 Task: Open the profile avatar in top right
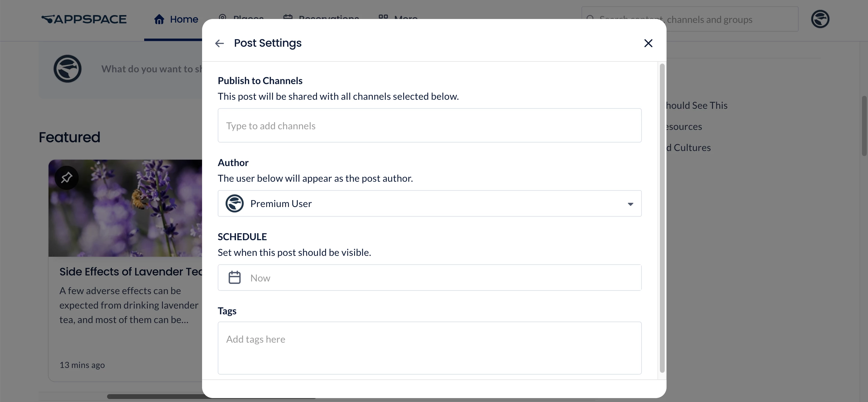click(x=820, y=19)
